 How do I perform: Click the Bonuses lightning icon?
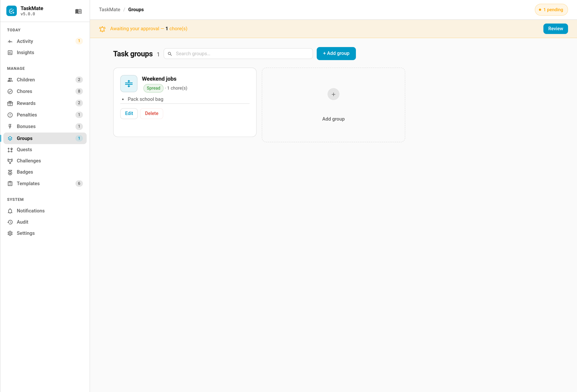(x=10, y=127)
